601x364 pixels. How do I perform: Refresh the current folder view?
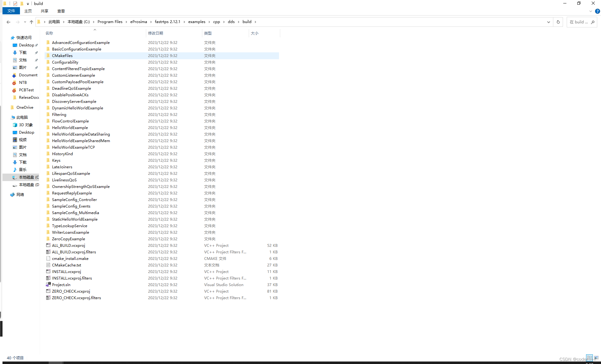(x=558, y=22)
